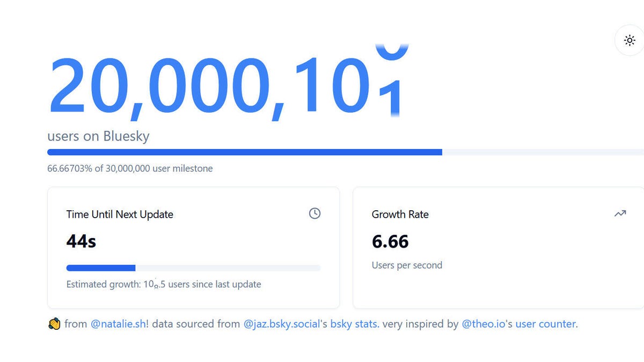Click the clock icon in update card
The width and height of the screenshot is (644, 362).
click(x=315, y=213)
